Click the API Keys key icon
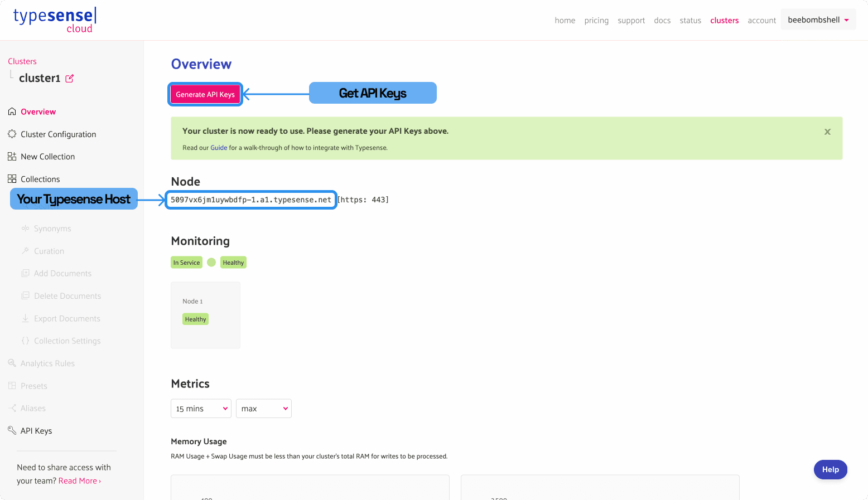This screenshot has height=500, width=868. click(x=12, y=430)
